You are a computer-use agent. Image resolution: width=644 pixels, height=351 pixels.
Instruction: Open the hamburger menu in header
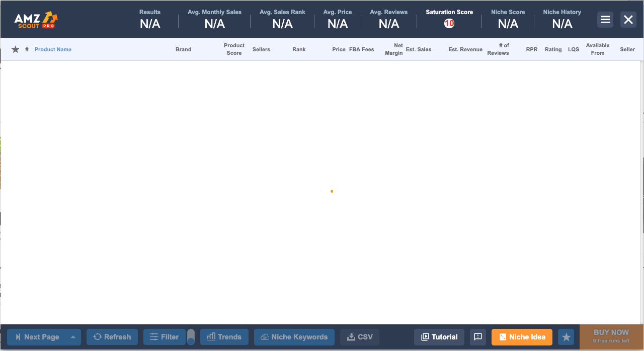pos(605,20)
